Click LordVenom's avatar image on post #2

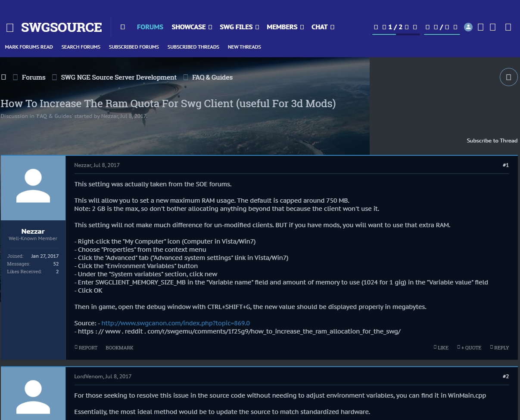pyautogui.click(x=33, y=394)
